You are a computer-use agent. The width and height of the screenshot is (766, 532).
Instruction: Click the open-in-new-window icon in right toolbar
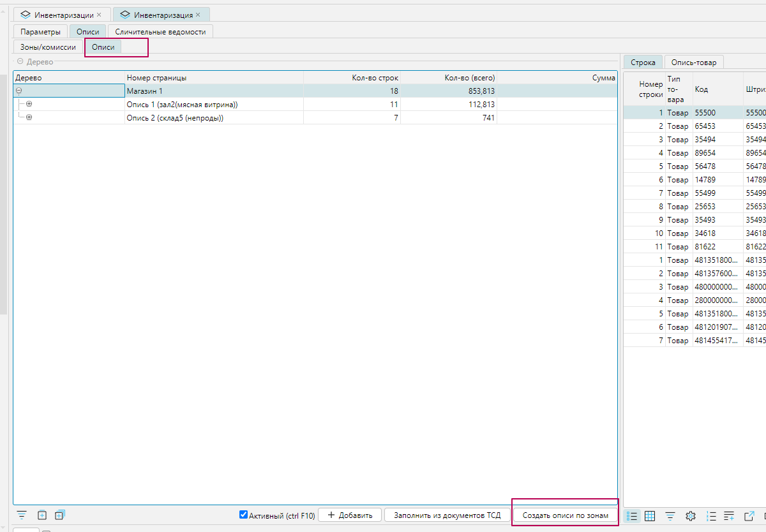coord(749,515)
